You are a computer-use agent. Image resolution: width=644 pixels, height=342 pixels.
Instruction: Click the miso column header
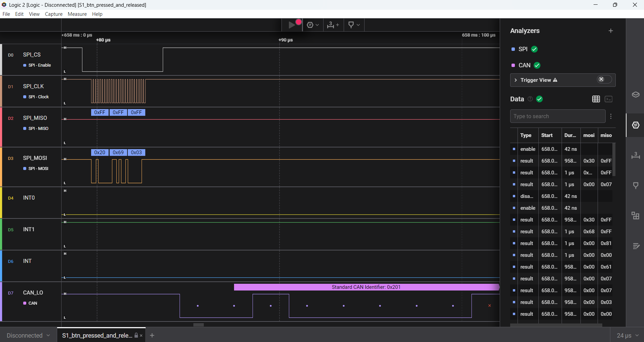[x=606, y=135]
